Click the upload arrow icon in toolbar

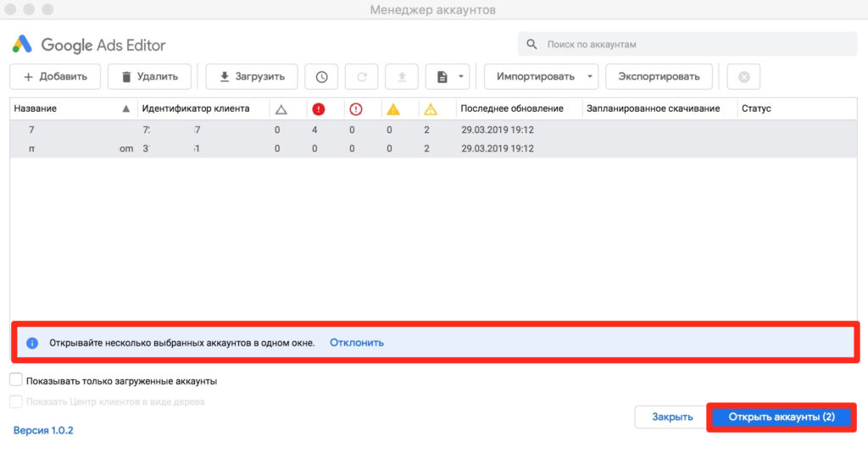pos(402,77)
